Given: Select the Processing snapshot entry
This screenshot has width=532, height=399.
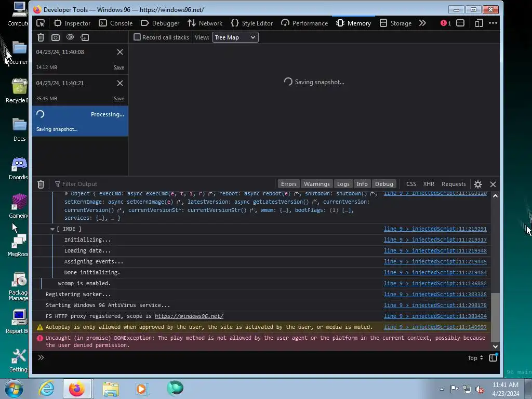Looking at the screenshot, I should pyautogui.click(x=80, y=121).
